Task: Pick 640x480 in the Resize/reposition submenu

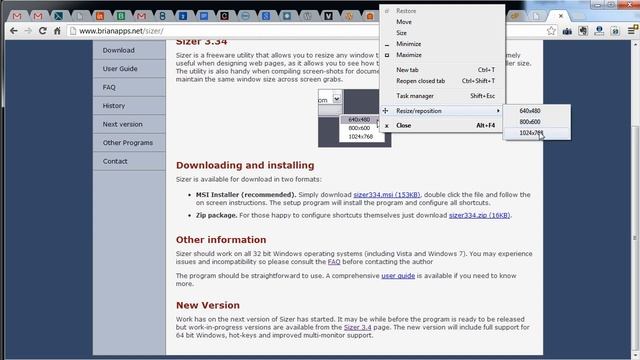Action: (537, 111)
